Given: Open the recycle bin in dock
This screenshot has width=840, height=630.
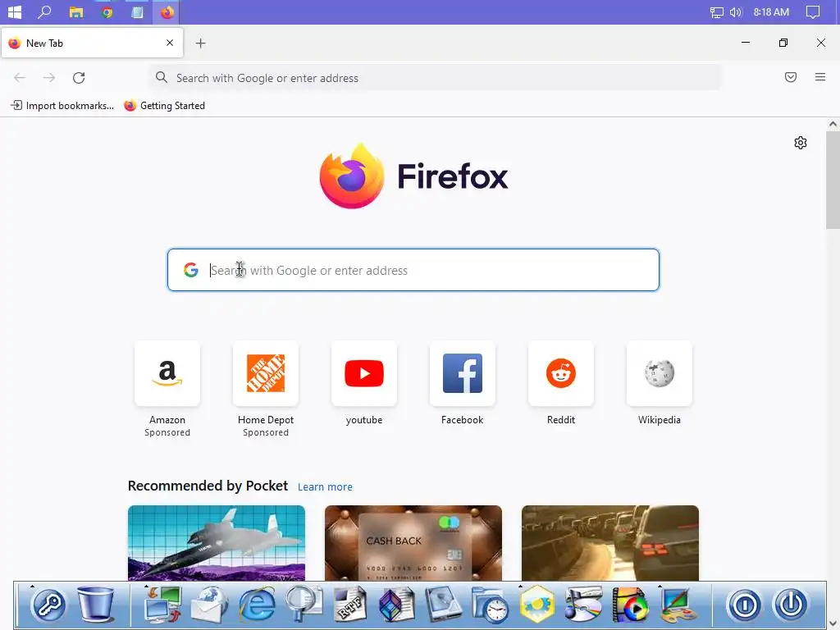Looking at the screenshot, I should point(96,604).
